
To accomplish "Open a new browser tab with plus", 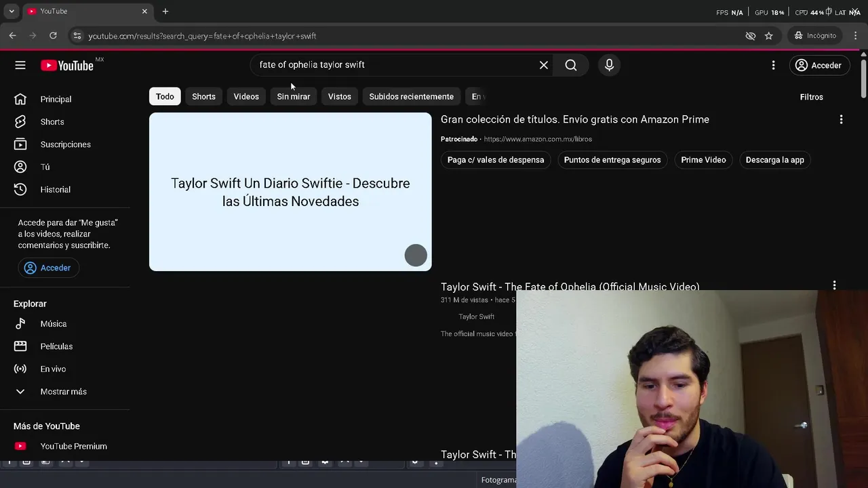I will [165, 12].
